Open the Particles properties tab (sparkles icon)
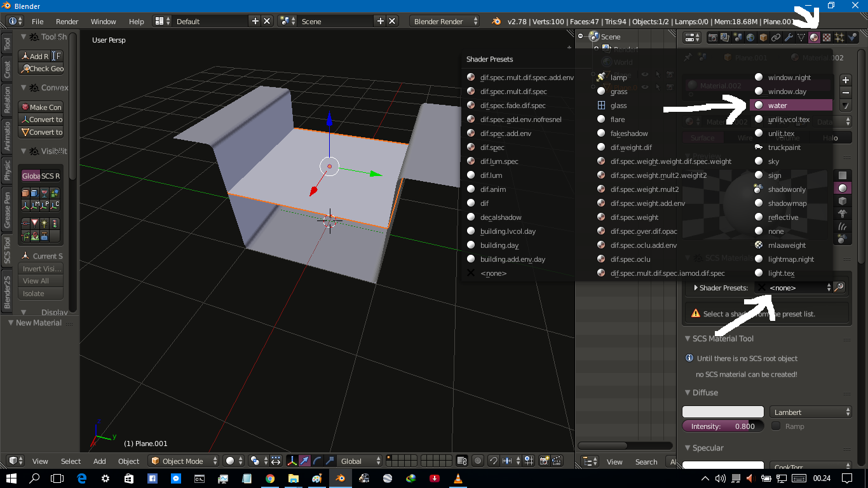 click(840, 37)
